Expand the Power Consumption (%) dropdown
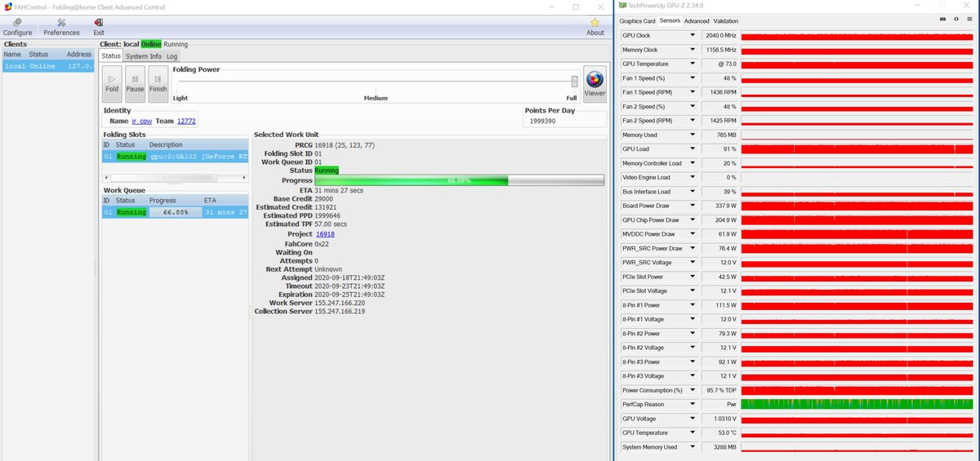Screen dimensions: 980x461 tap(693, 390)
